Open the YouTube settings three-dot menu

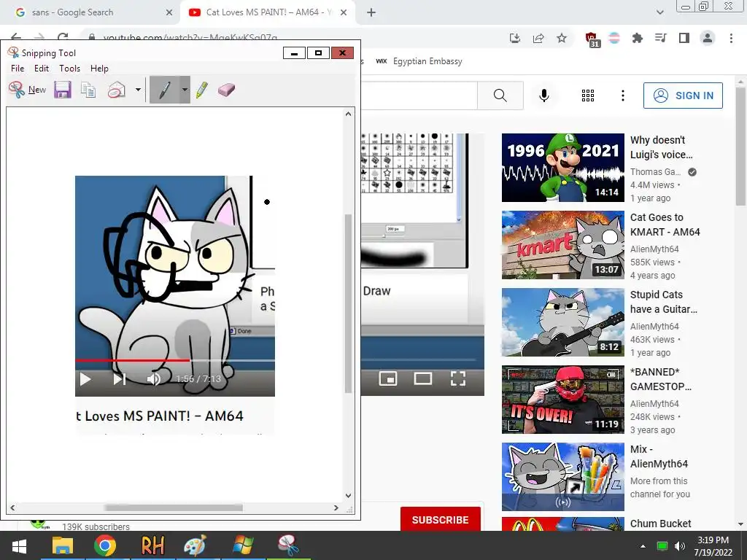tap(623, 96)
